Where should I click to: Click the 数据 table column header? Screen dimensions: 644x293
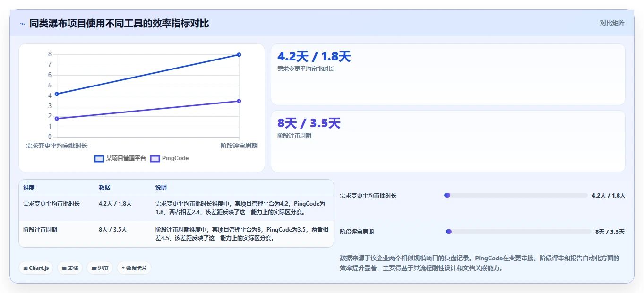(x=104, y=188)
